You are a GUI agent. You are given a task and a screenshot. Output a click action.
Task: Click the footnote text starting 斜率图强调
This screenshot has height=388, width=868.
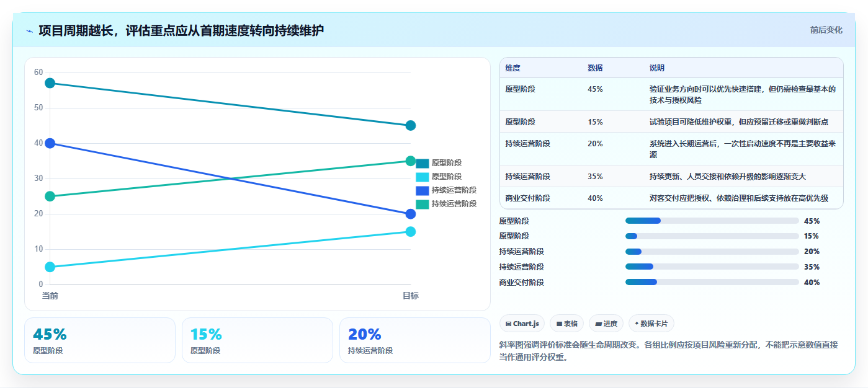pyautogui.click(x=669, y=351)
